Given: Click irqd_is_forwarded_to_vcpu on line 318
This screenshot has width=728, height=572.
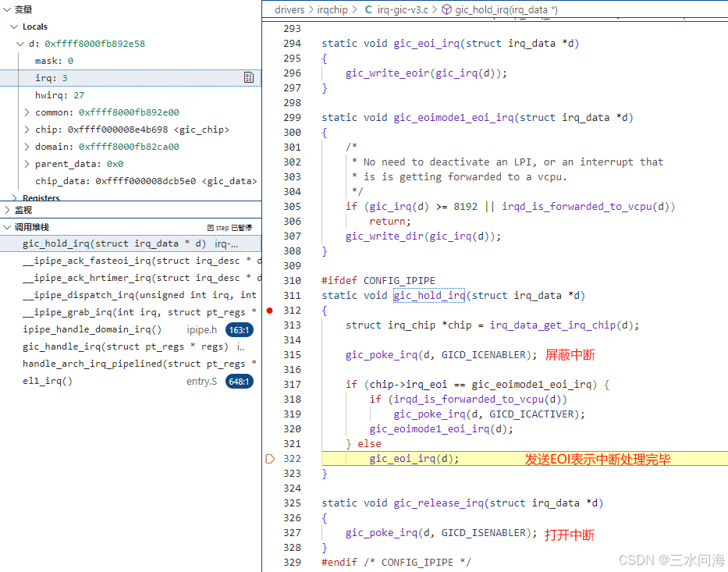Looking at the screenshot, I should point(469,400).
